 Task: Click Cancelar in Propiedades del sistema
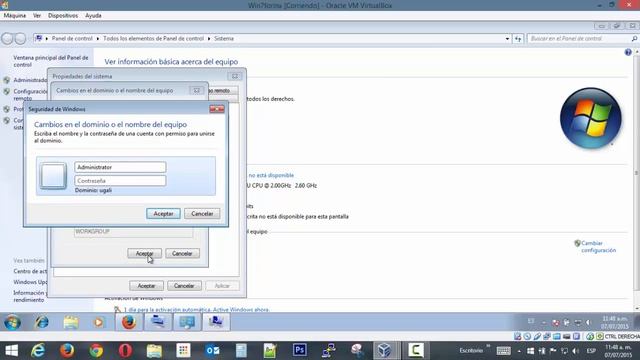tap(184, 286)
